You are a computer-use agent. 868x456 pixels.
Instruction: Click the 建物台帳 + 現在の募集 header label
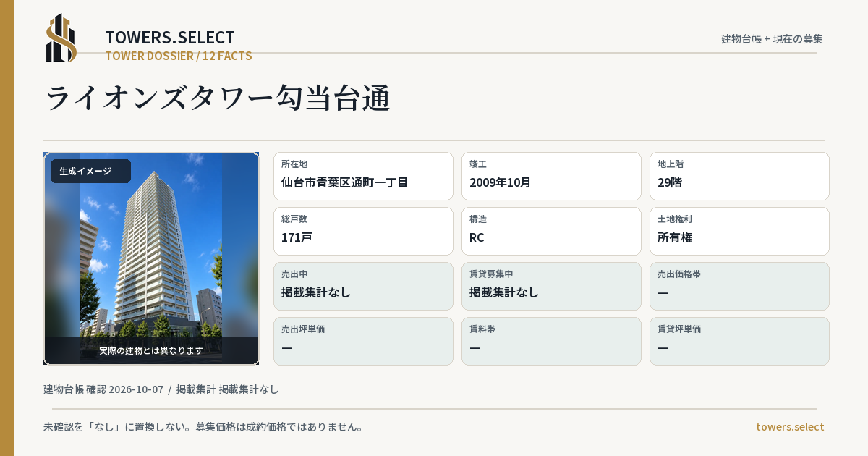click(x=772, y=39)
